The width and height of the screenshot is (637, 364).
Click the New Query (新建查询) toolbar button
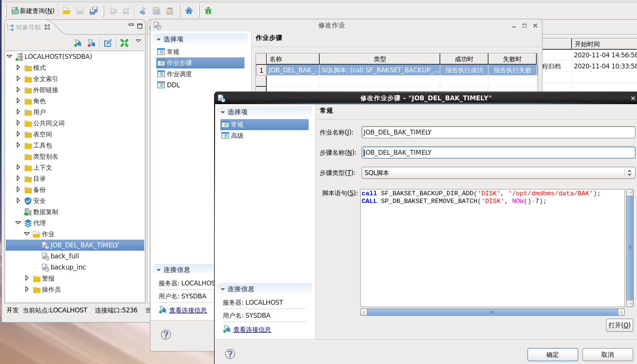click(x=33, y=11)
